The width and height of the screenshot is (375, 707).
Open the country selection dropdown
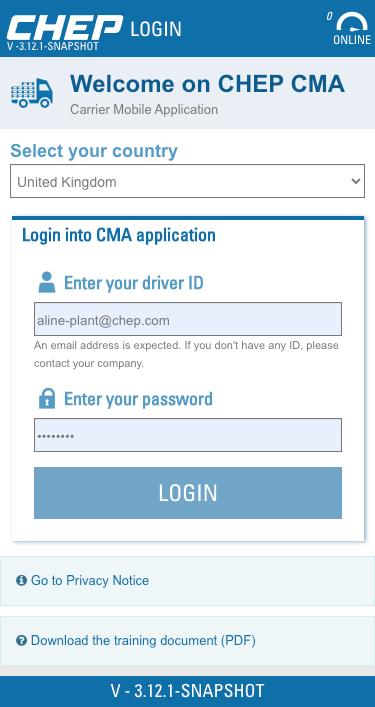tap(188, 181)
